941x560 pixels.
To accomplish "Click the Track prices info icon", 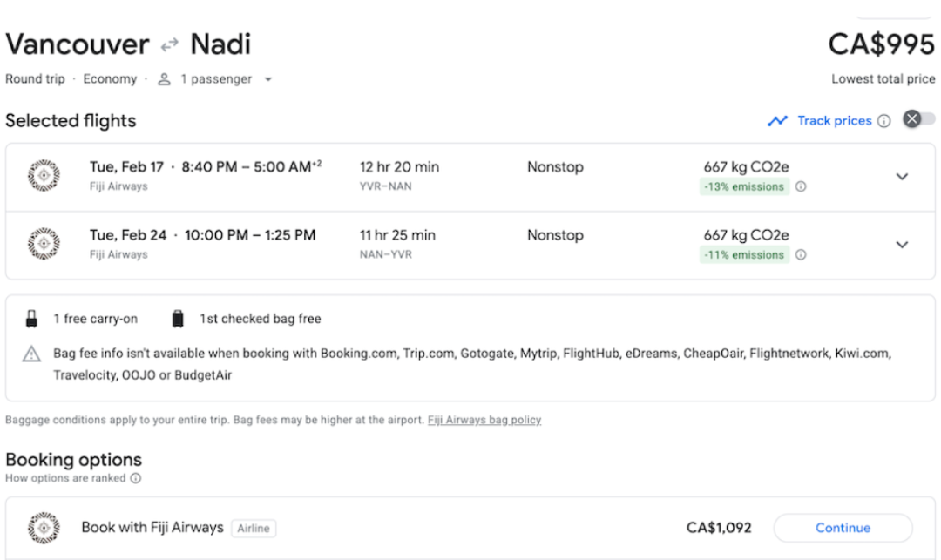I will click(883, 121).
